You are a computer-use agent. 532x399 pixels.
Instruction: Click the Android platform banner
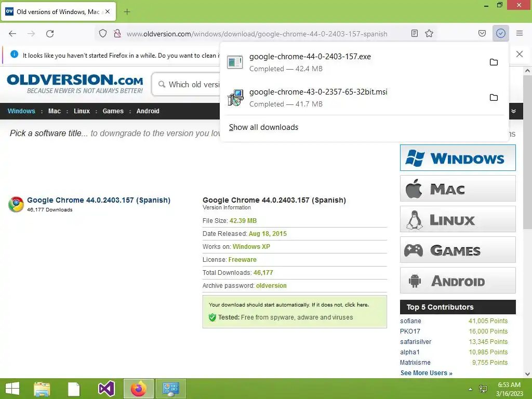[x=458, y=280]
